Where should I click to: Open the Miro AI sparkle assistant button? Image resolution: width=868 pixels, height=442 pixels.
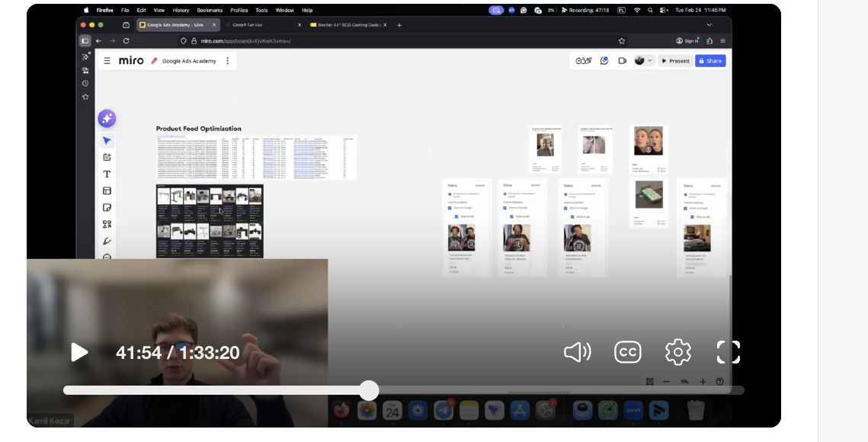pyautogui.click(x=107, y=118)
